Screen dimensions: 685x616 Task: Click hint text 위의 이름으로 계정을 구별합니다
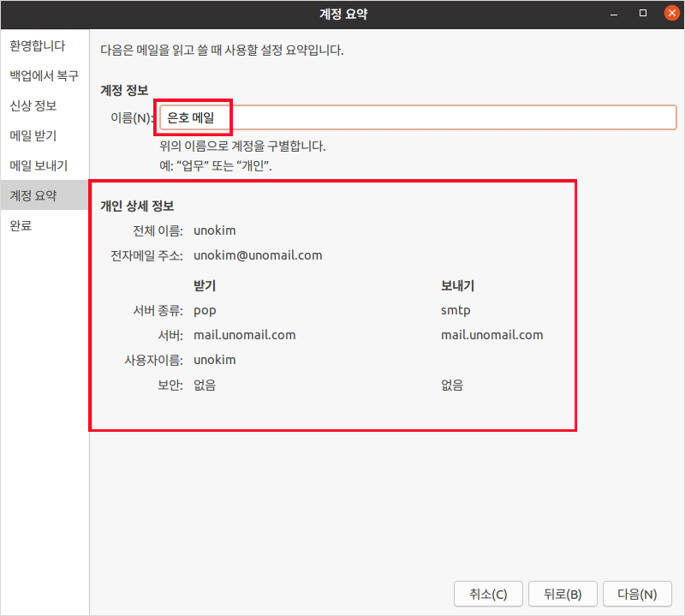click(242, 146)
